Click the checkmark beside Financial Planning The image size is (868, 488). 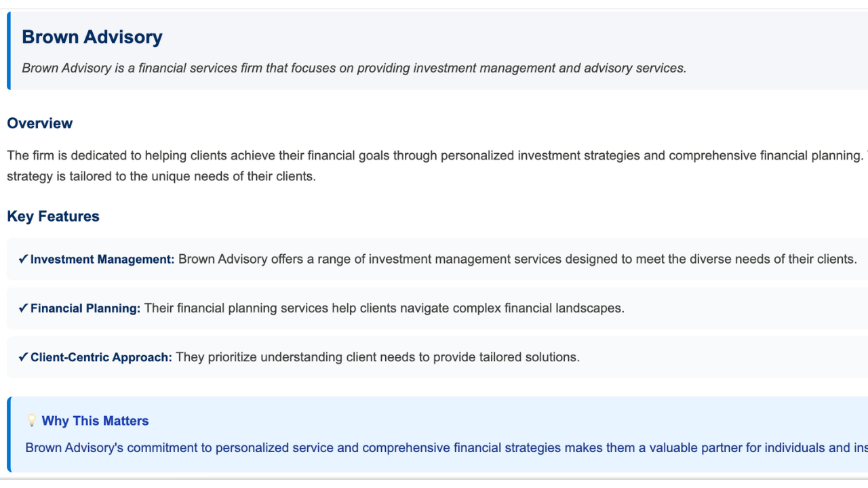coord(23,308)
